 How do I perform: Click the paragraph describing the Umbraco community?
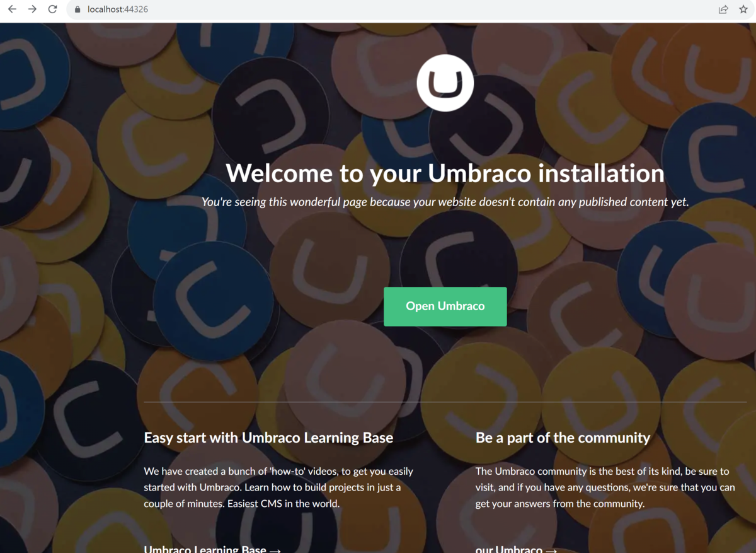pyautogui.click(x=605, y=487)
